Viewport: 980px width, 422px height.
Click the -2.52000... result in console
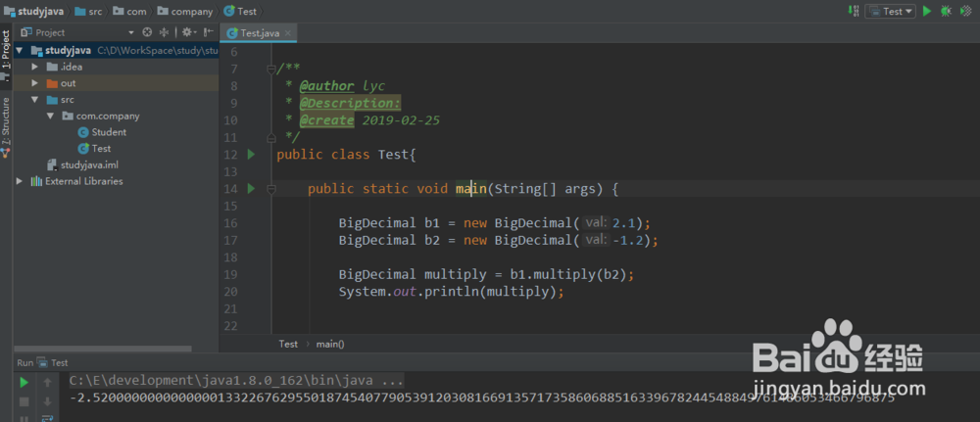482,398
